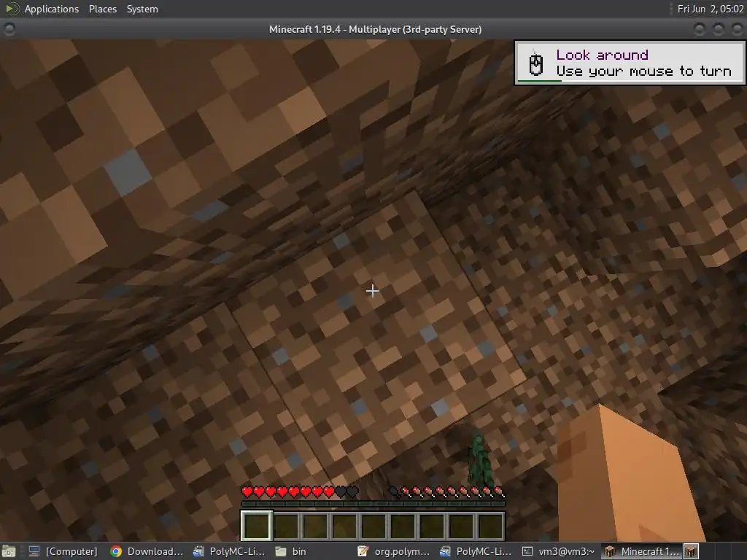The width and height of the screenshot is (747, 560).
Task: Click the notepad icon beside org.polym...
Action: tap(363, 551)
